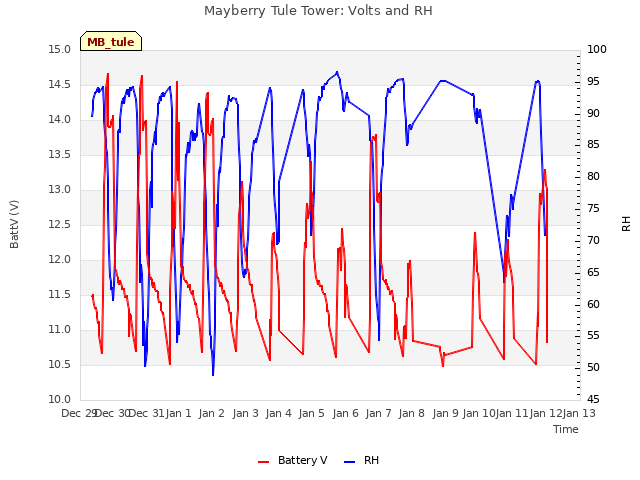Click the 14.5 voltage axis value
This screenshot has width=640, height=480.
point(59,84)
